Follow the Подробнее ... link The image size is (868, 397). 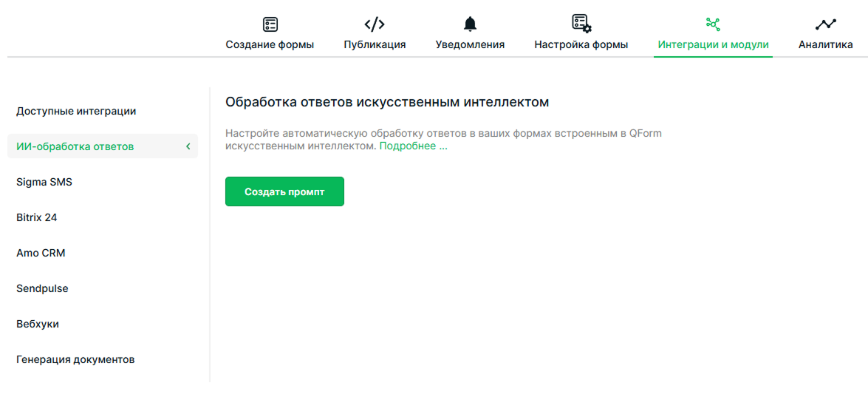pyautogui.click(x=414, y=146)
